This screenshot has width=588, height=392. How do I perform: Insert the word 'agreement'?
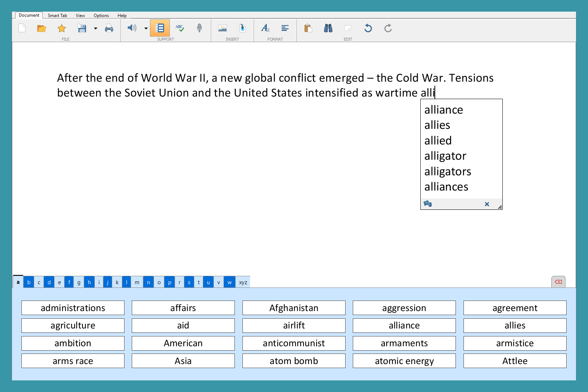tap(515, 308)
